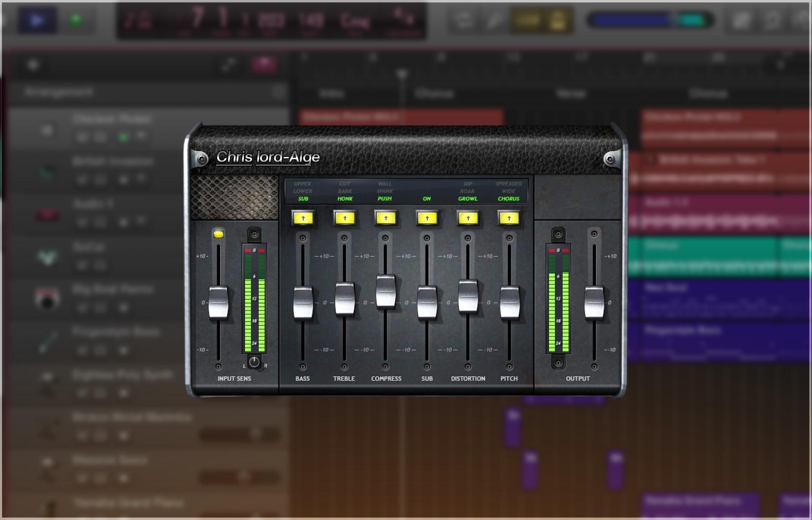
Task: Click the output level meter
Action: click(x=558, y=298)
